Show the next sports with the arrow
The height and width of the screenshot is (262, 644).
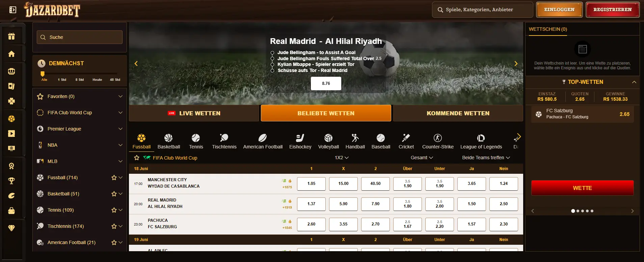[x=519, y=137]
